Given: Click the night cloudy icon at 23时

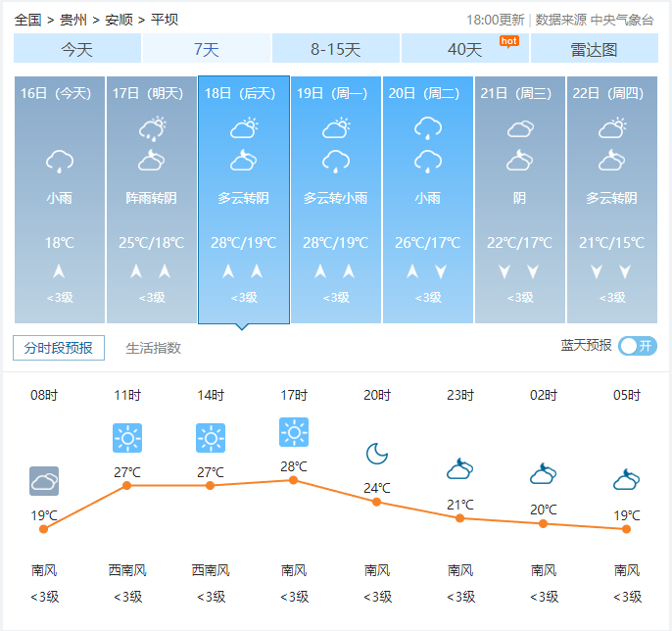Looking at the screenshot, I should tap(459, 468).
